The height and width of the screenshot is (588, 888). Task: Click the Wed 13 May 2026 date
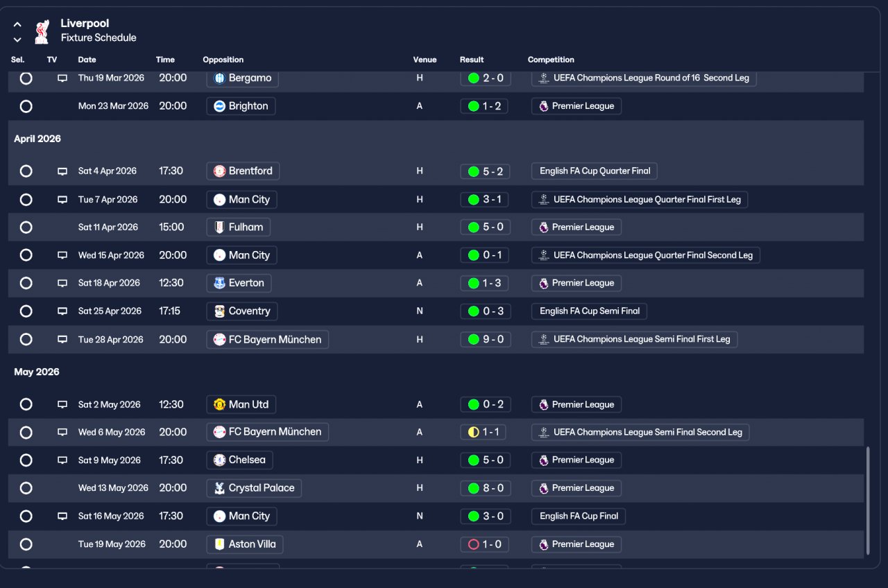[113, 488]
